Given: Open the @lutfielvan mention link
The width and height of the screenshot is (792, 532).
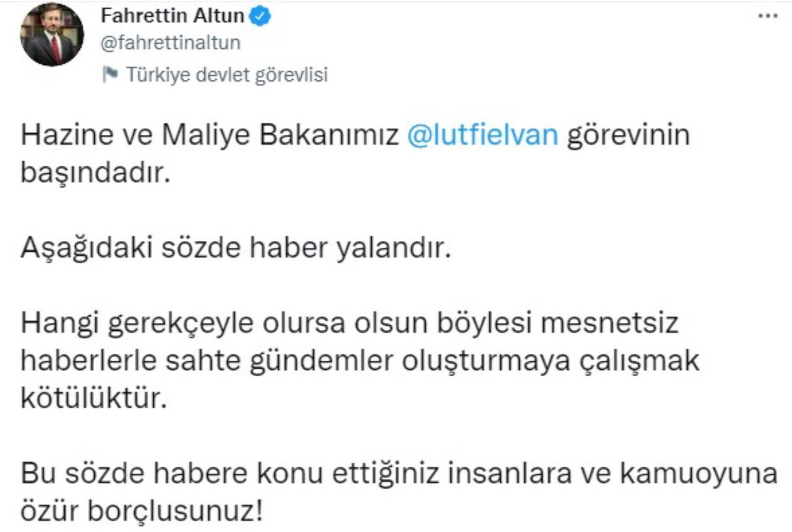Looking at the screenshot, I should (x=483, y=136).
